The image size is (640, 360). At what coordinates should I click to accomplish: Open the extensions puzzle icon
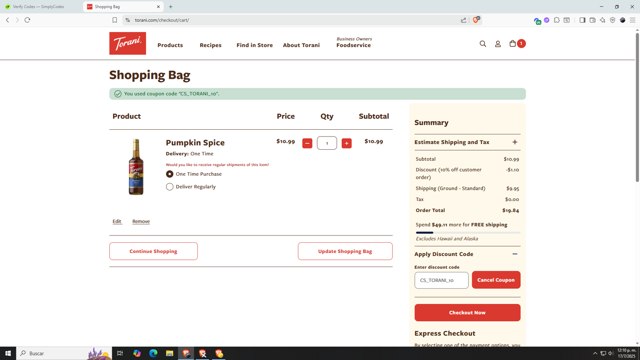[x=557, y=20]
